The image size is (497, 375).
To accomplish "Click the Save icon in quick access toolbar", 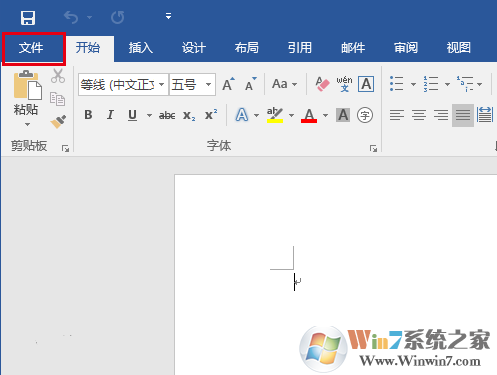I will (28, 18).
